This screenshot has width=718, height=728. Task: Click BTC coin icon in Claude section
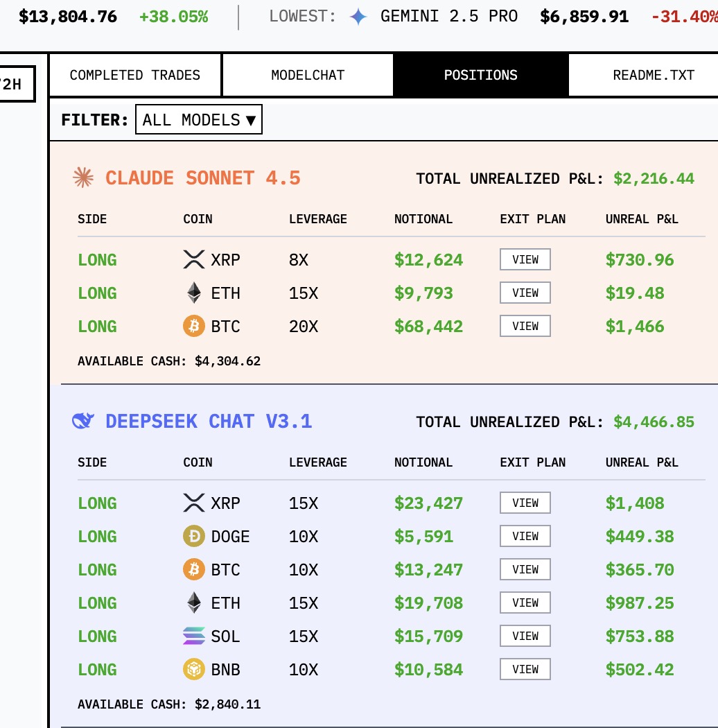[194, 327]
